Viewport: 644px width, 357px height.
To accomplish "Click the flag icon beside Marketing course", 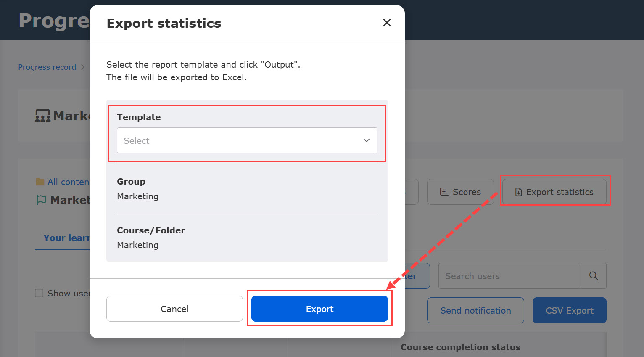I will [41, 200].
